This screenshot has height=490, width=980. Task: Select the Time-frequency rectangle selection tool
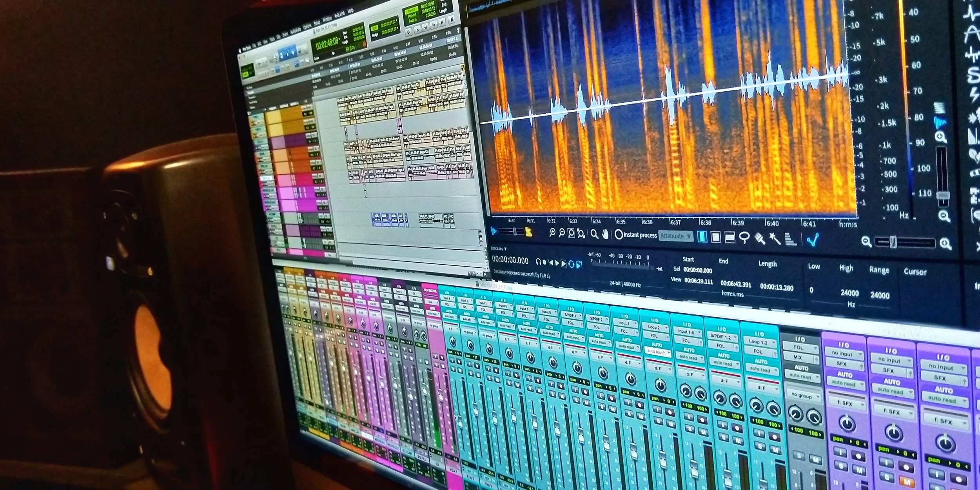tap(716, 237)
